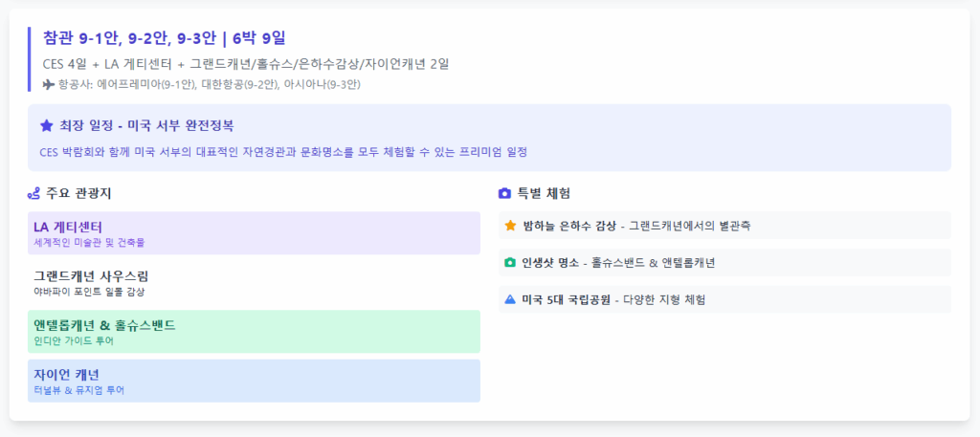The height and width of the screenshot is (437, 980).
Task: Click the CES 4일 + LA 게티센터 subtitle
Action: pos(246,64)
